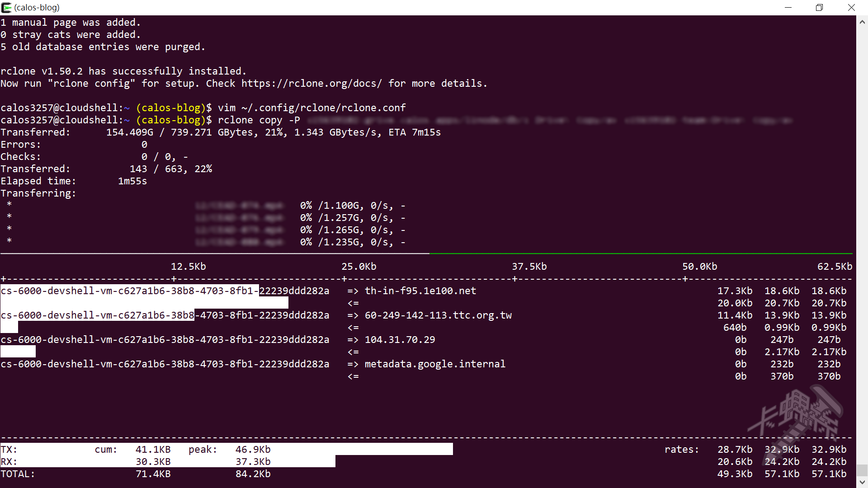Restore down the terminal window
868x488 pixels.
[x=819, y=7]
